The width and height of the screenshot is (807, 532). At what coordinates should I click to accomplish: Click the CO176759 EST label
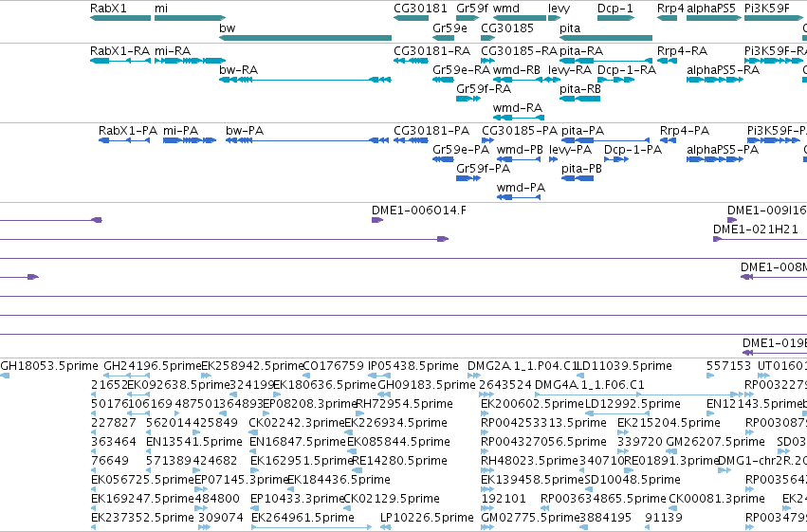tap(333, 366)
